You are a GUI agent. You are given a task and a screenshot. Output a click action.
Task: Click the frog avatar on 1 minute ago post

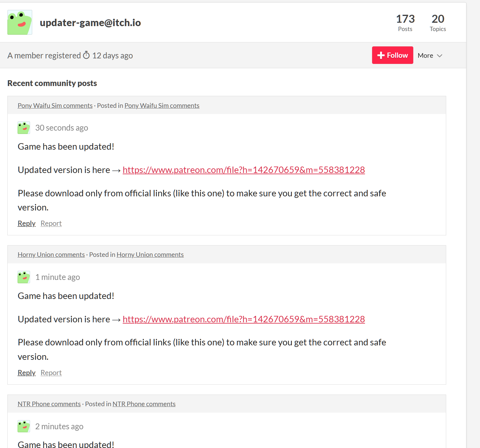[x=24, y=277]
